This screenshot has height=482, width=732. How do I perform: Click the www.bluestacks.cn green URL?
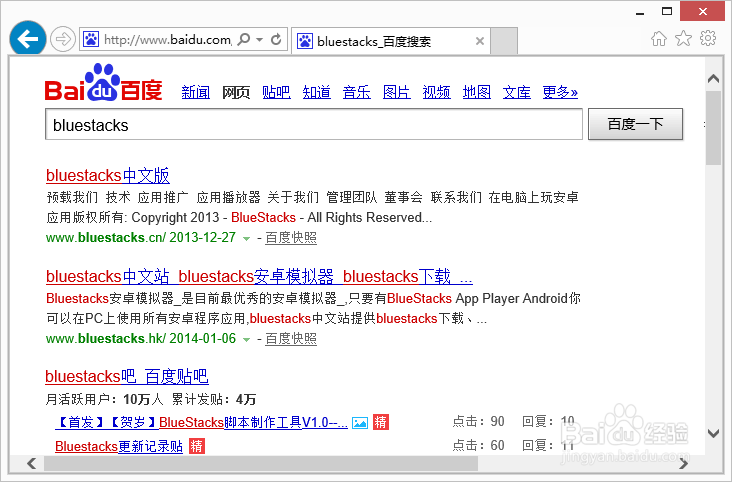coord(106,238)
